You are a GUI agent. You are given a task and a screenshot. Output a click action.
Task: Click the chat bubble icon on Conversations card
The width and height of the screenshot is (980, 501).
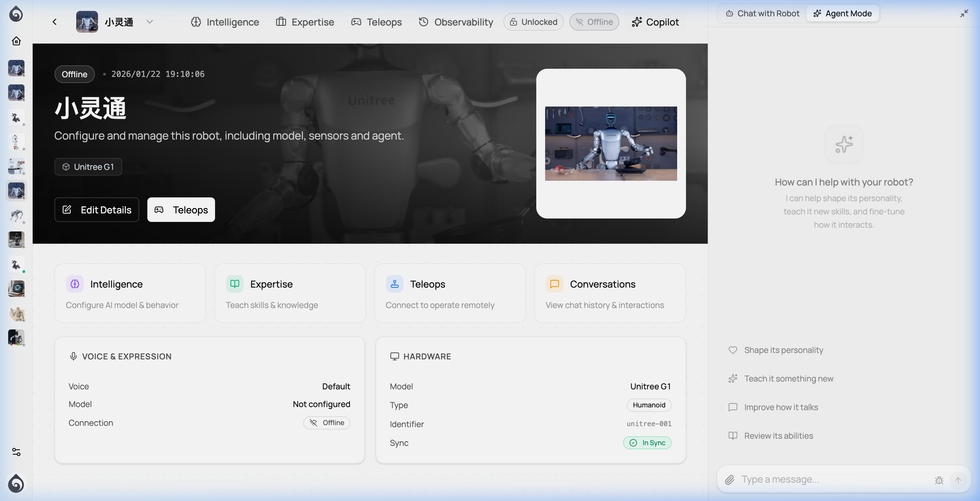point(554,284)
